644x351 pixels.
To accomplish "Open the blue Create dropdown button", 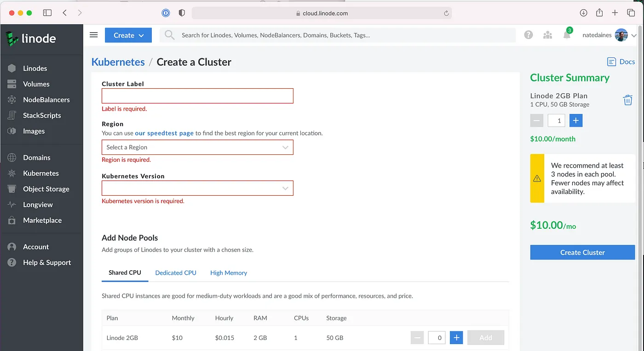I will point(128,35).
